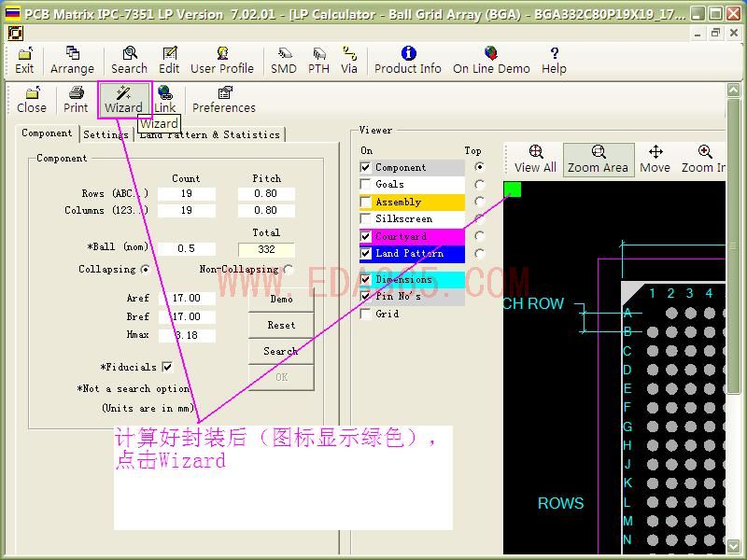The image size is (747, 560).
Task: Click the Zoom In viewer tool
Action: [704, 160]
